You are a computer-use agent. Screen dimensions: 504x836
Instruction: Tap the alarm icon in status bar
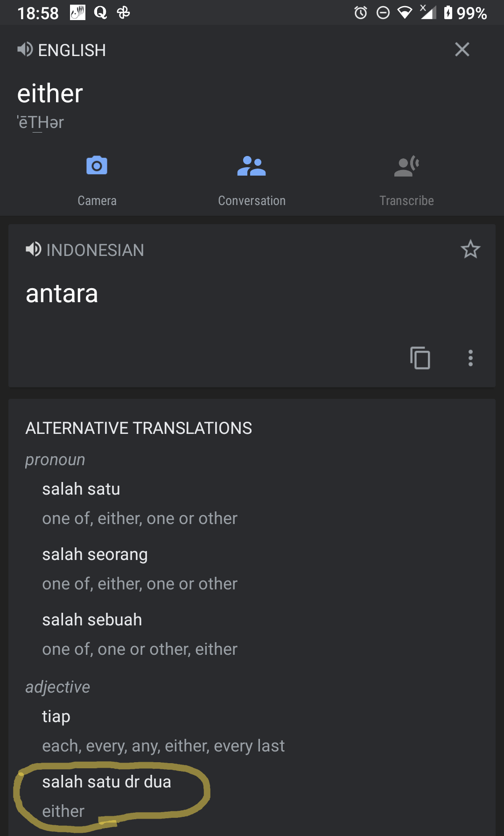click(x=360, y=13)
